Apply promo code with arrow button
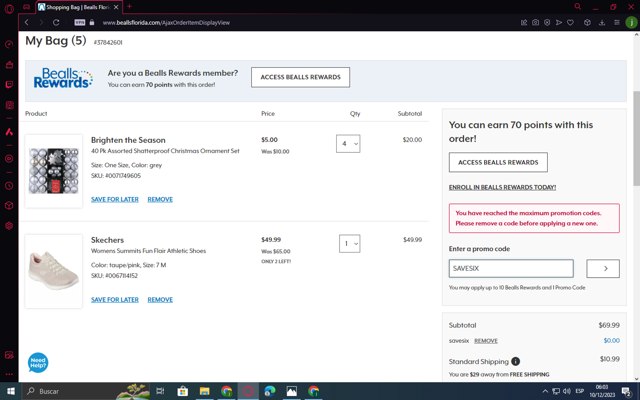Viewport: 640px width, 400px height. pyautogui.click(x=603, y=269)
